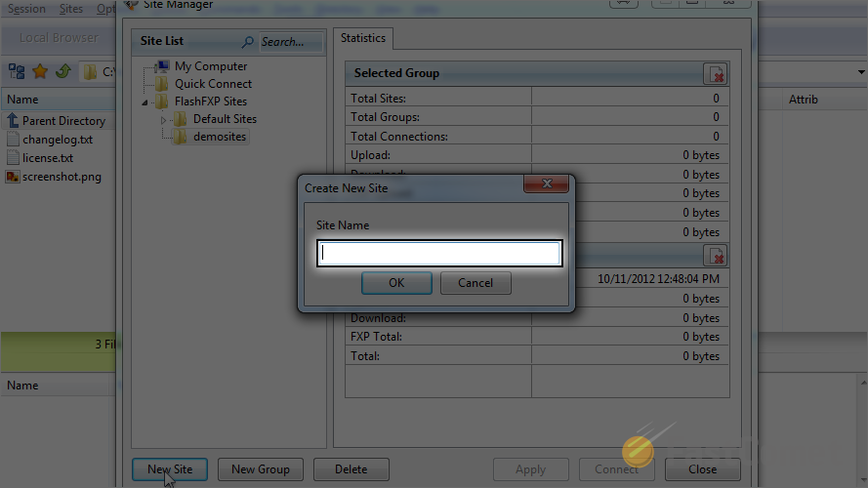Open the Session menu

tap(26, 9)
